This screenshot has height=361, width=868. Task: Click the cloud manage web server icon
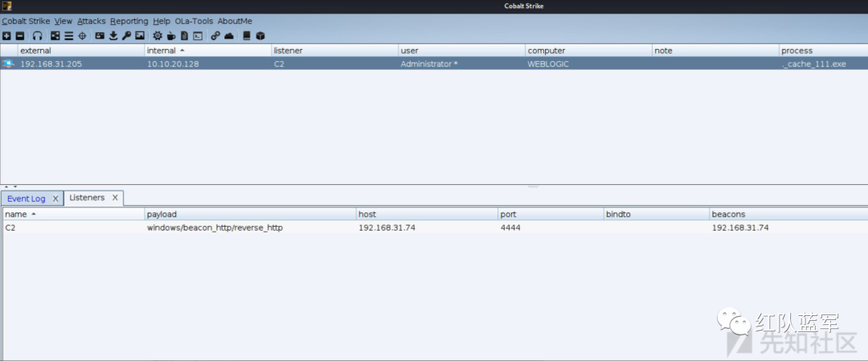[228, 36]
